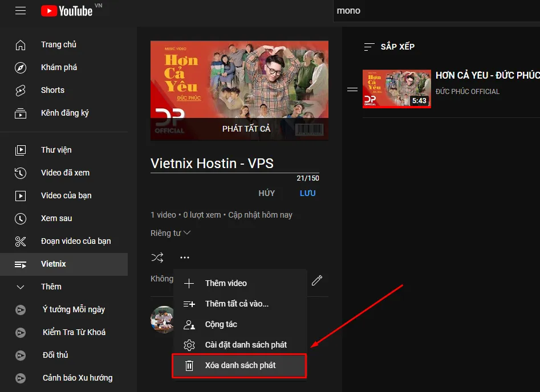Image resolution: width=540 pixels, height=392 pixels.
Task: Click the Kênh đăng ký subscriptions icon
Action: [x=21, y=113]
